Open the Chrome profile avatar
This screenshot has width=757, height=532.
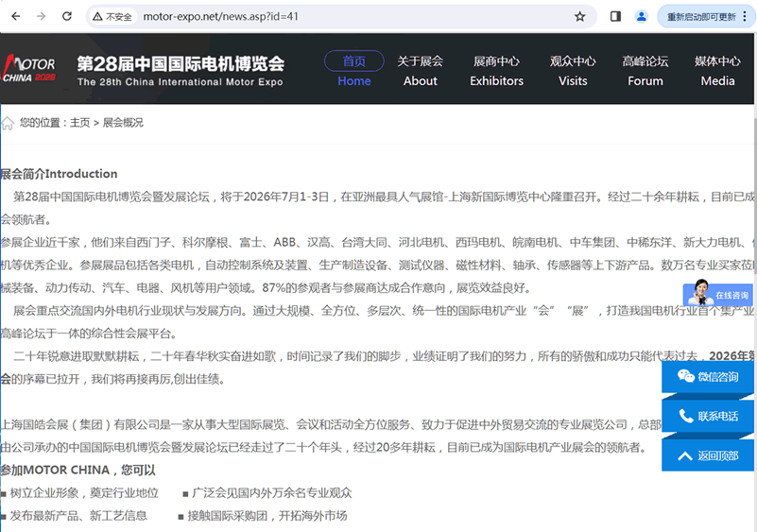point(642,16)
